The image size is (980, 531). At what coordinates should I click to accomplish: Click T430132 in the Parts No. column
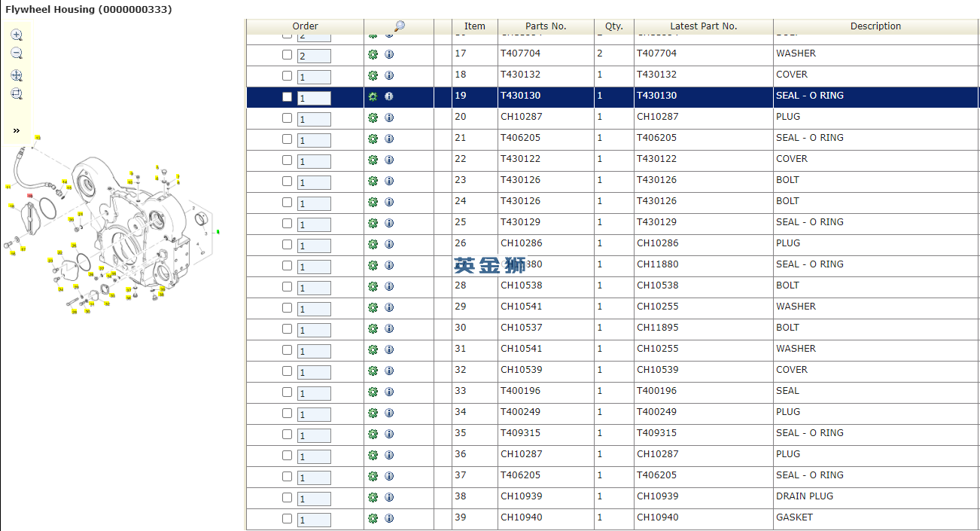pyautogui.click(x=521, y=75)
